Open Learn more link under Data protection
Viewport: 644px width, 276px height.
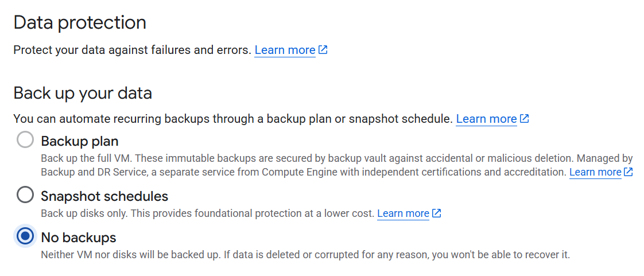(x=285, y=50)
